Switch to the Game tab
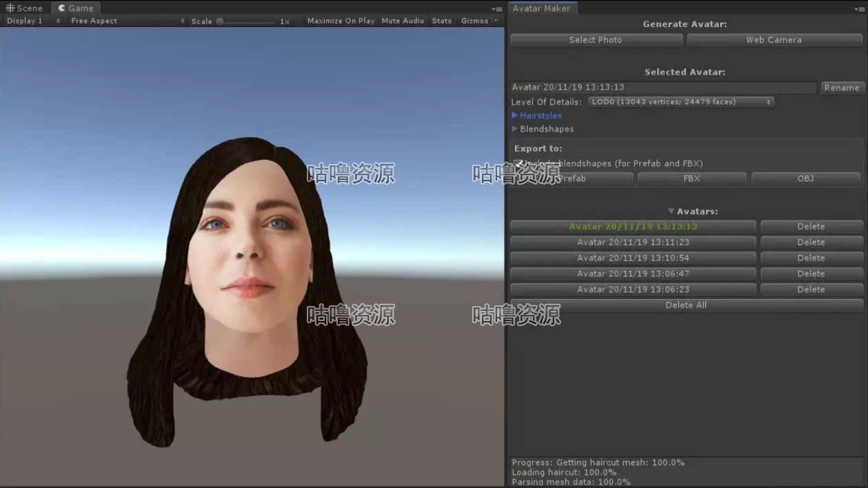 (x=76, y=8)
